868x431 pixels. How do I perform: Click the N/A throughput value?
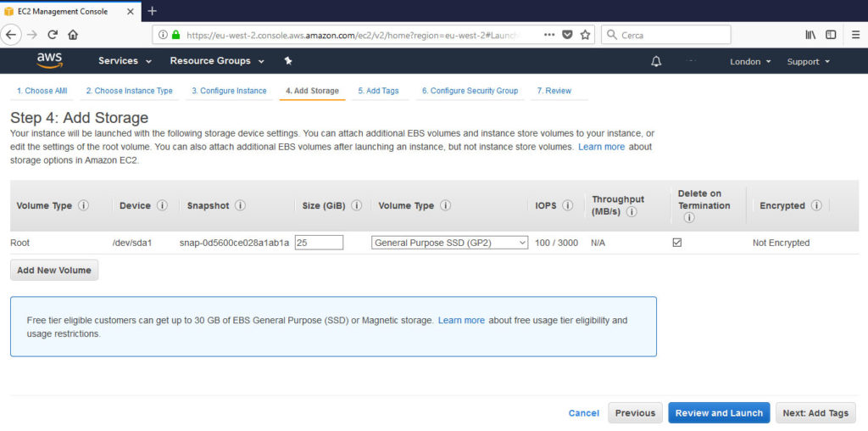coord(598,243)
